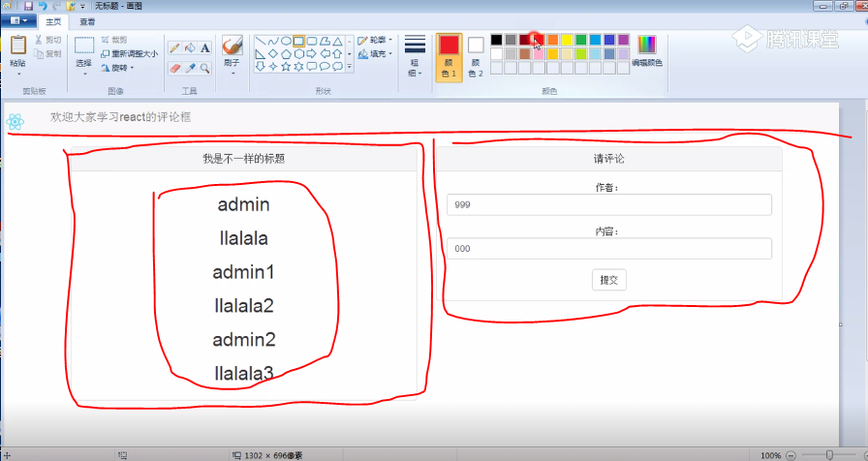
Task: Select the Magnifier tool
Action: (205, 68)
